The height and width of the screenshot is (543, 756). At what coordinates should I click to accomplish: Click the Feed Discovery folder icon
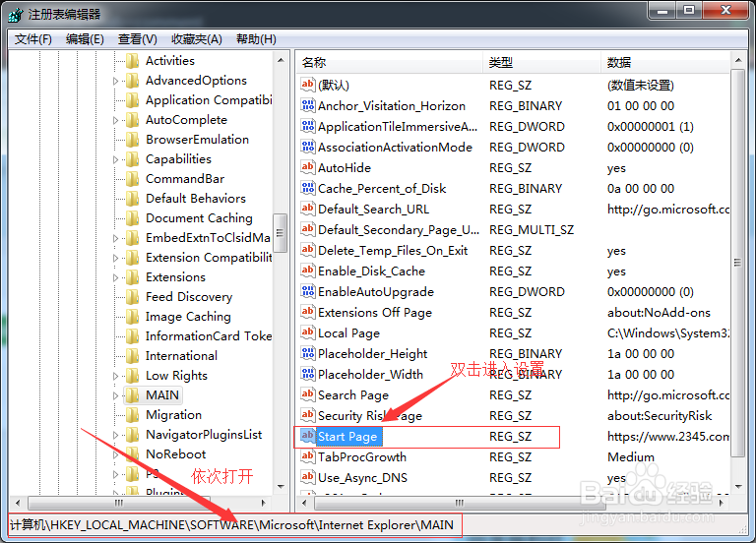pyautogui.click(x=132, y=297)
